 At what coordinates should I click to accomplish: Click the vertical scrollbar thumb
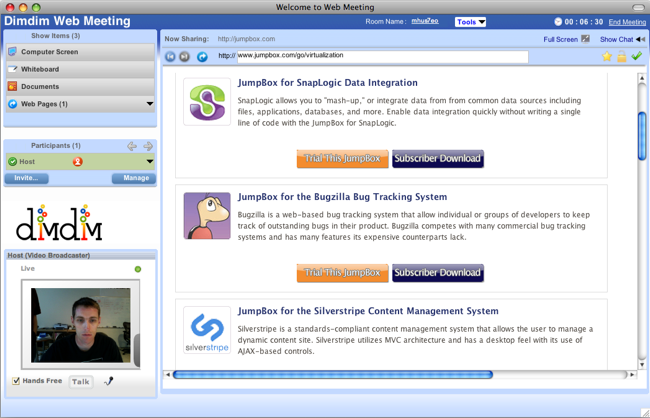(642, 136)
